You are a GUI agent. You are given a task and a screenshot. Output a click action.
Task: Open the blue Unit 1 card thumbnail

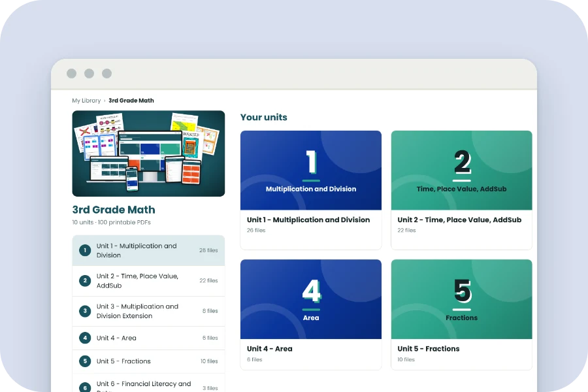tap(311, 171)
